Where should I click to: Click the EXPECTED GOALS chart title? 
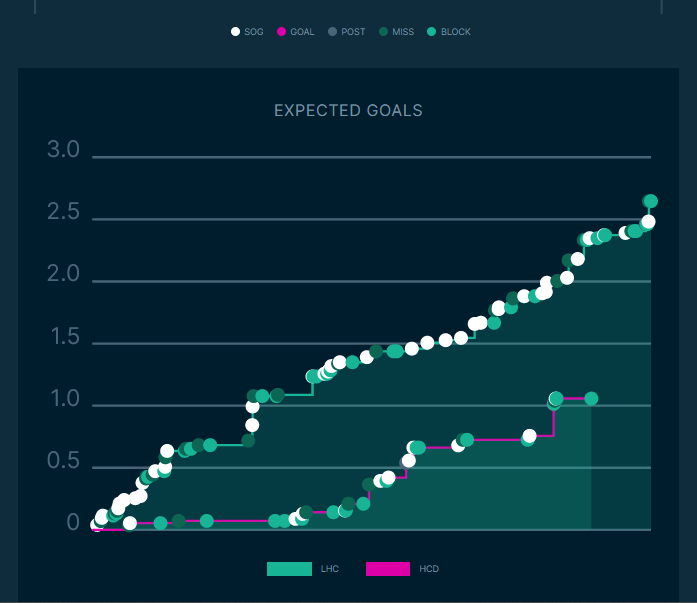click(348, 110)
